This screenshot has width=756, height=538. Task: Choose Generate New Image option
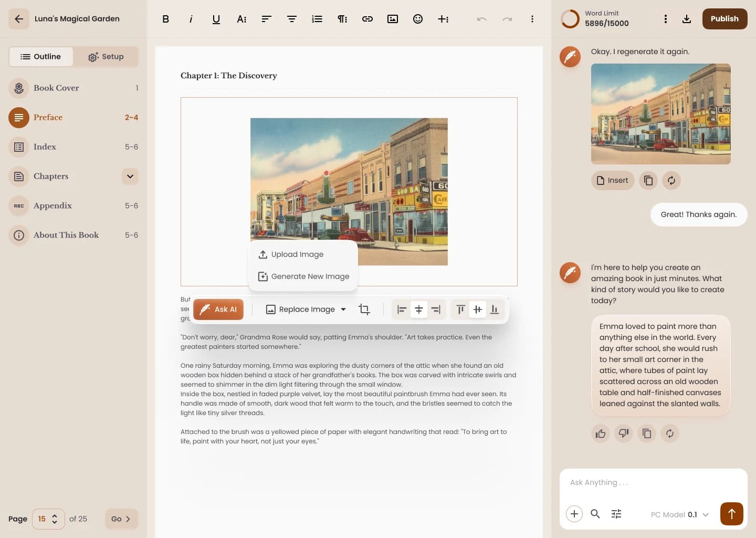[303, 276]
